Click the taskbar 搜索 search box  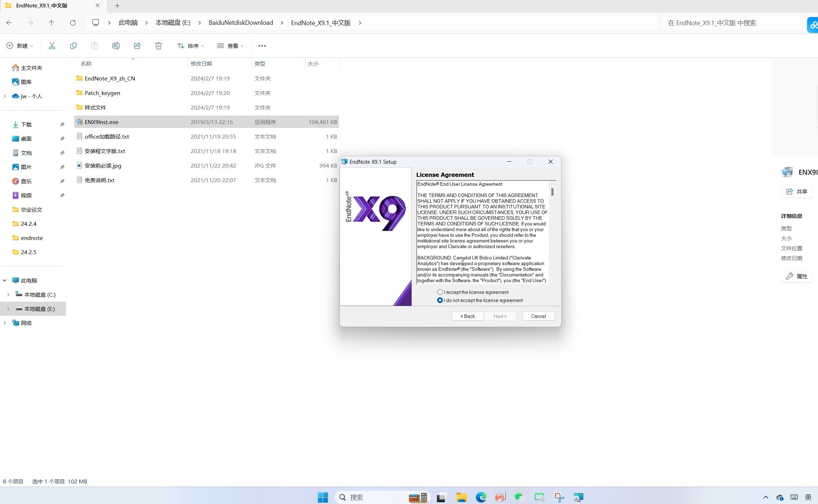tap(382, 497)
